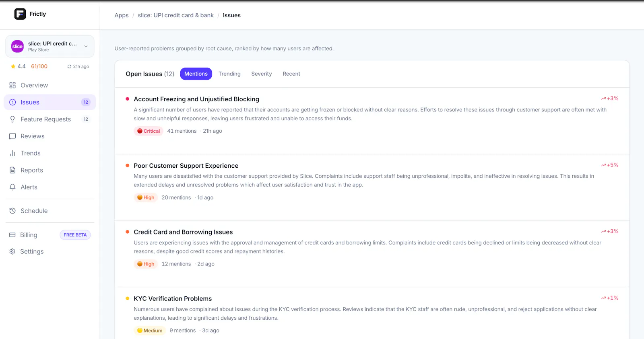The width and height of the screenshot is (644, 339).
Task: Open the Schedule page
Action: 50,211
